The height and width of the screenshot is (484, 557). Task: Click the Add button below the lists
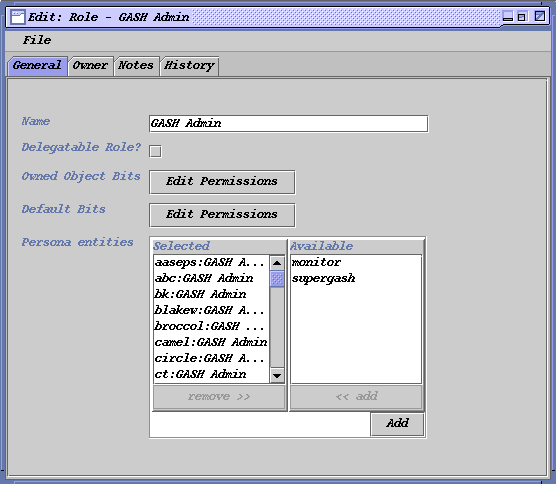(397, 424)
